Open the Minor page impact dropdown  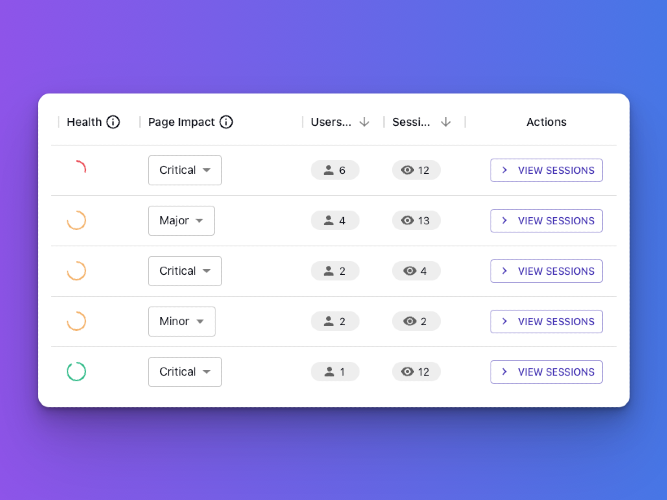(182, 321)
